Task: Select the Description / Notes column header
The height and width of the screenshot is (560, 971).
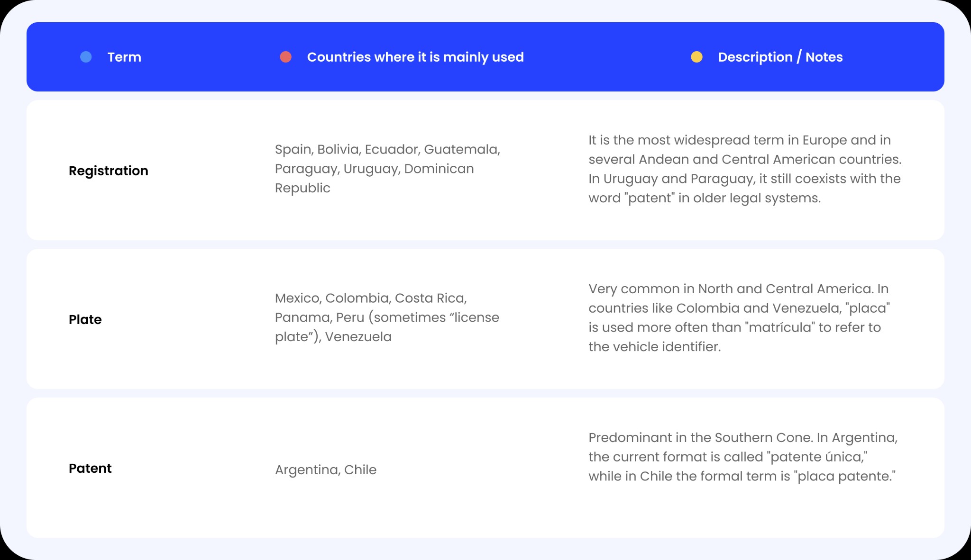Action: pos(780,57)
